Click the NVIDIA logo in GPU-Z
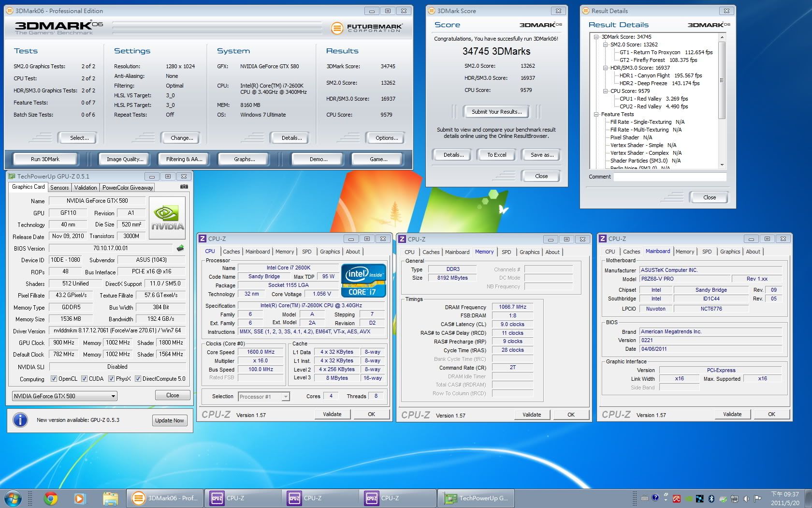Screen dimensions: 812x508 tap(167, 218)
